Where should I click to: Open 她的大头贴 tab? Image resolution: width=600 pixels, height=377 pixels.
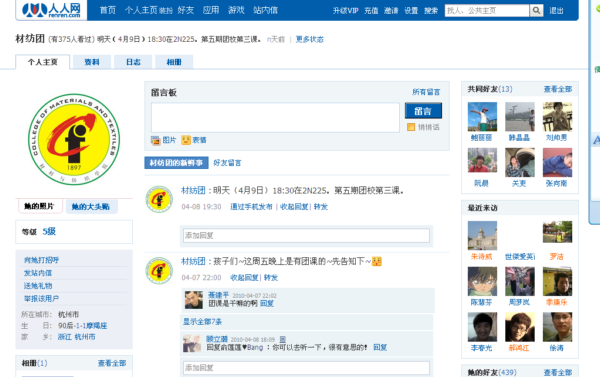91,207
